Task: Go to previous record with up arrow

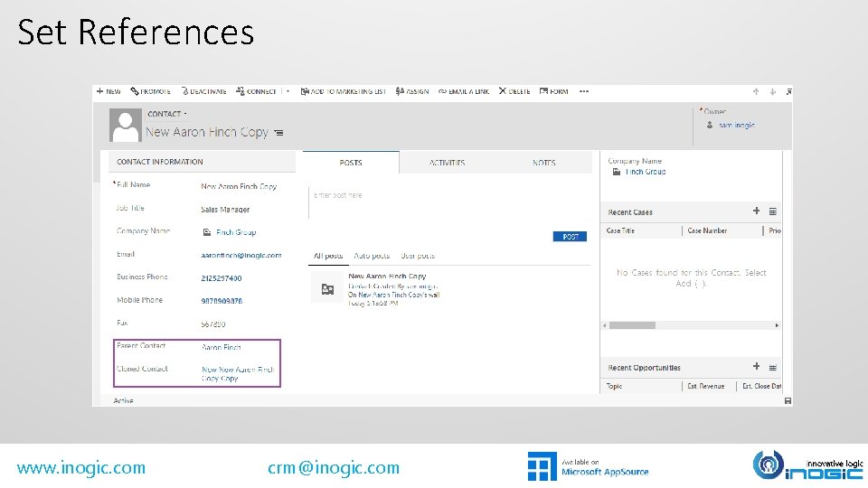Action: pyautogui.click(x=756, y=92)
